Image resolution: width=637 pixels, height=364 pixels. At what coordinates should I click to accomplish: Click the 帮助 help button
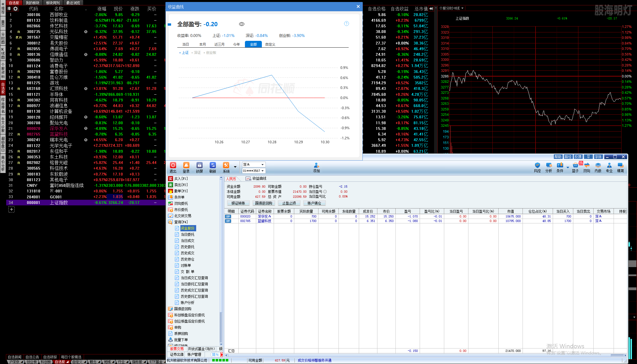(x=558, y=157)
